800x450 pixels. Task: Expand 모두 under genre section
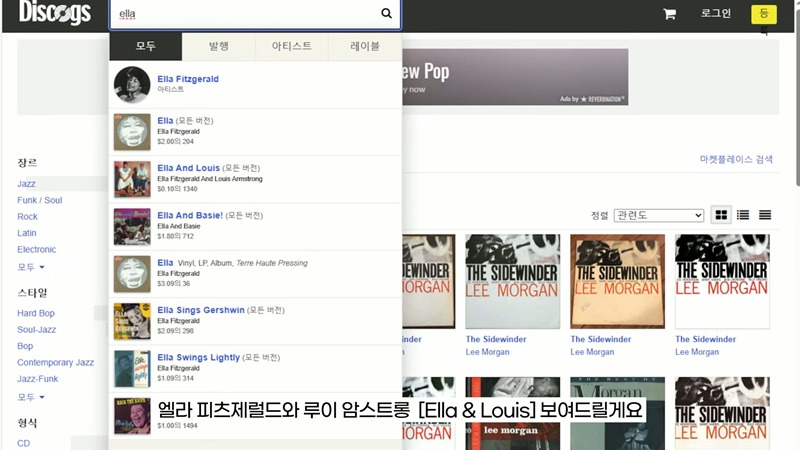[x=31, y=267]
